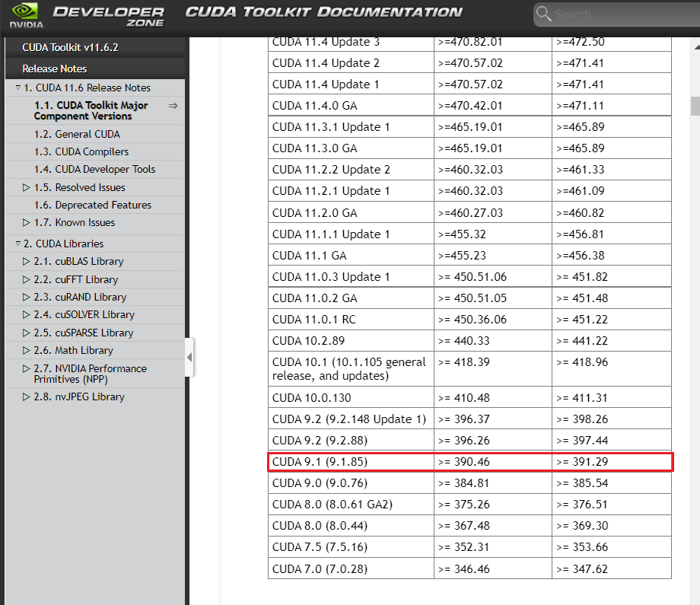Open 2.4. cuSOLVER Library link

(84, 315)
